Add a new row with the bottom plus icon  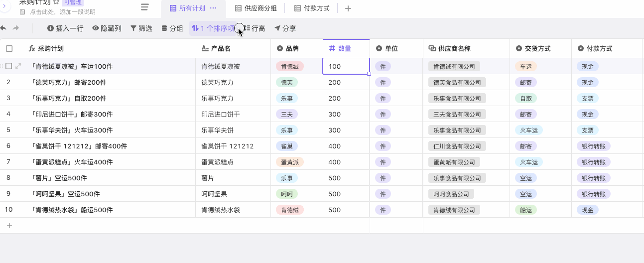click(9, 226)
